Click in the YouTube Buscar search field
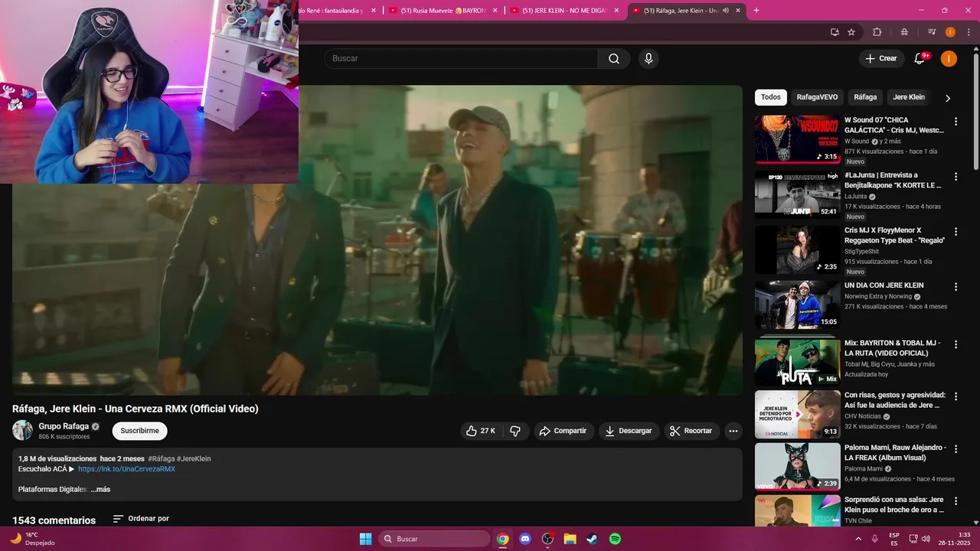980x551 pixels. [x=461, y=59]
